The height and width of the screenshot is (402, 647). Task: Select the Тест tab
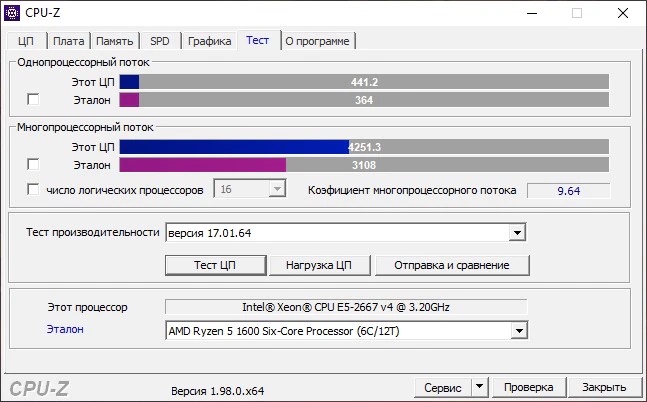click(258, 40)
